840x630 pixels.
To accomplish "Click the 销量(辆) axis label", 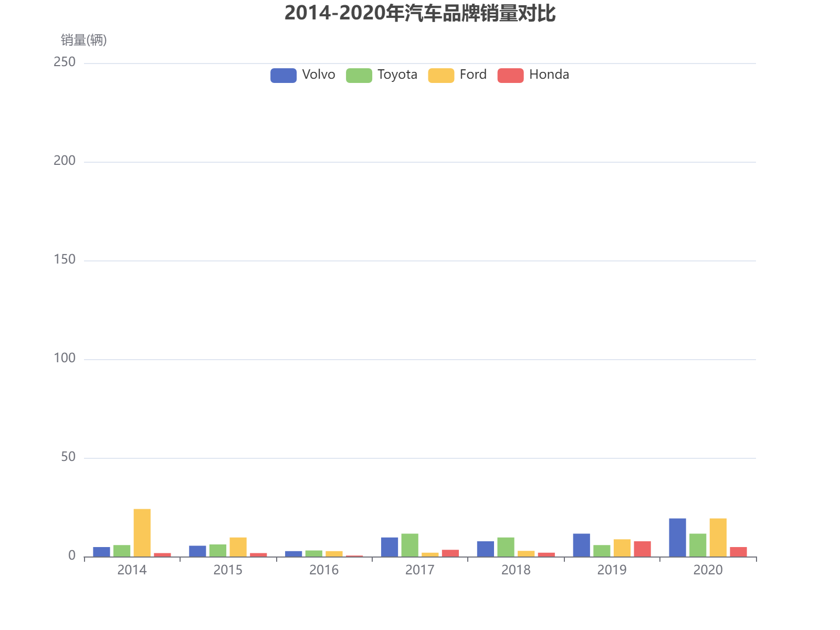I will [83, 40].
